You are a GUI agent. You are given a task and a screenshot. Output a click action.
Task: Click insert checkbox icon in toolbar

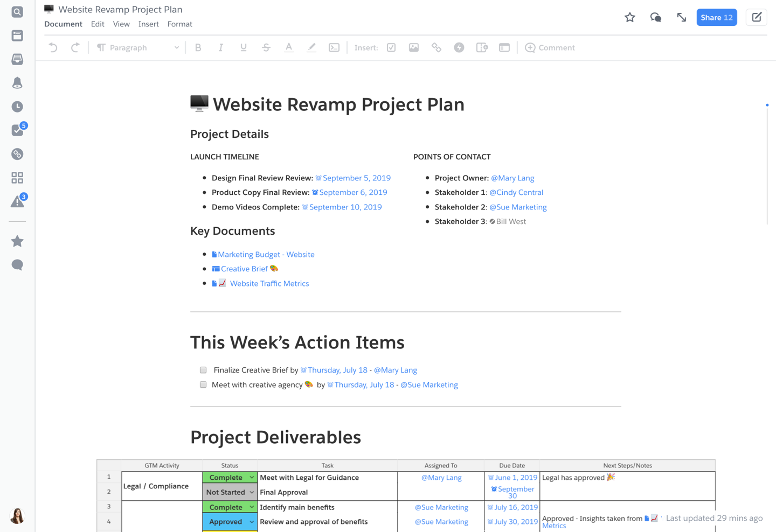coord(391,47)
